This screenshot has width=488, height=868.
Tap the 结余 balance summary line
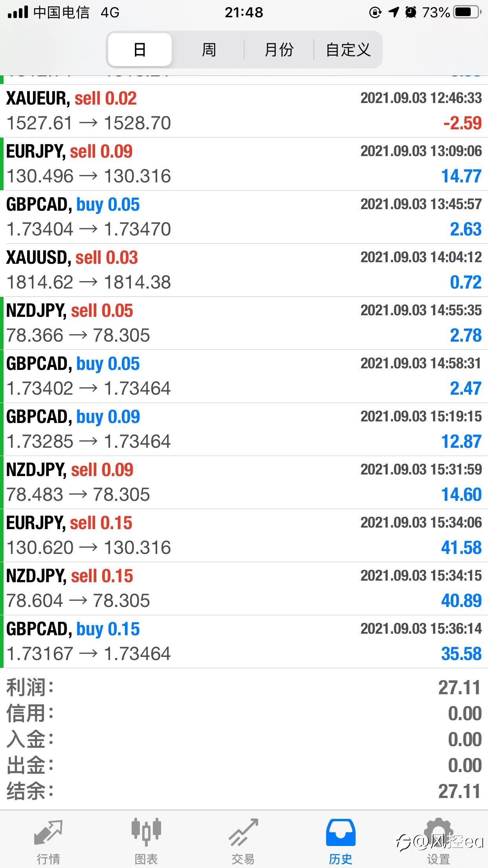(x=244, y=791)
